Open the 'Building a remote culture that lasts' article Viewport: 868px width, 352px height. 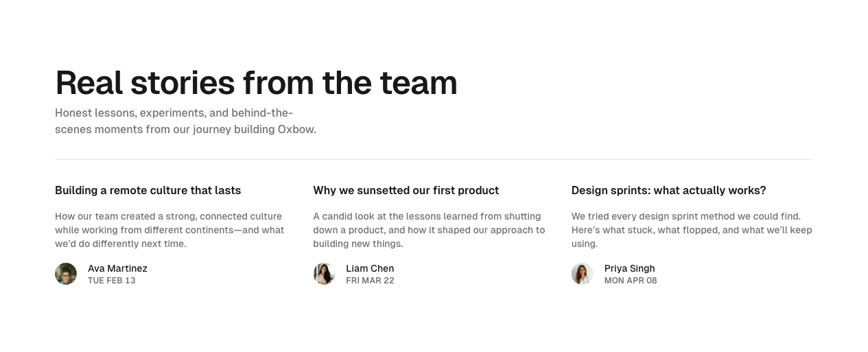(x=148, y=191)
